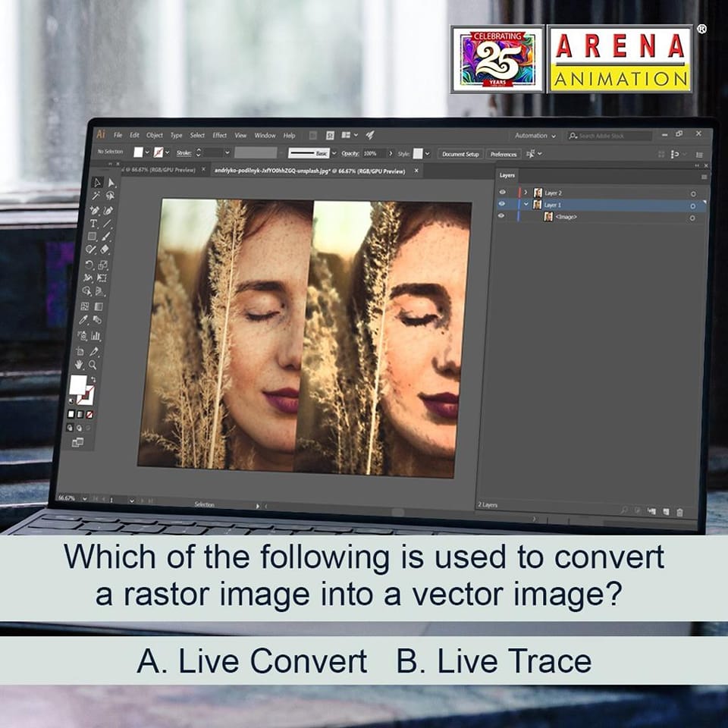Hide Layer 2 with its eye icon
This screenshot has width=728, height=728.
tap(502, 192)
